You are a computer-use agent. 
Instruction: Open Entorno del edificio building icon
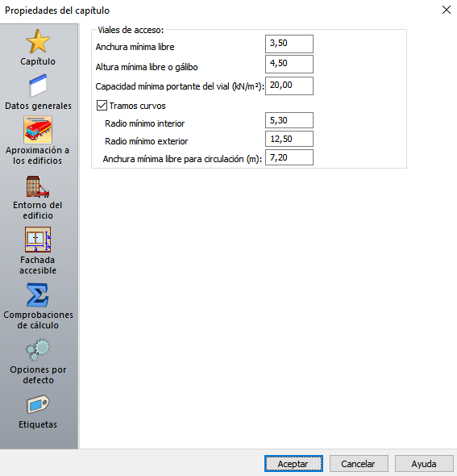38,186
